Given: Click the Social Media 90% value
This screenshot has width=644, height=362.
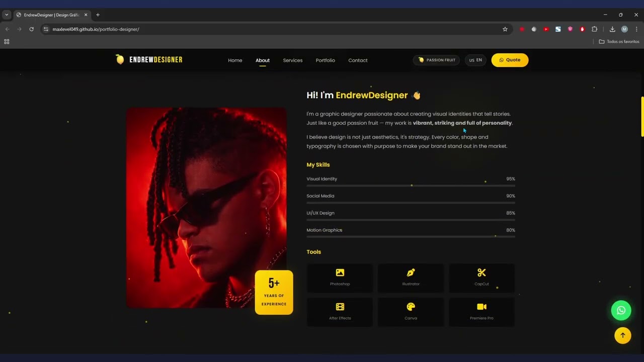Looking at the screenshot, I should pos(511,196).
